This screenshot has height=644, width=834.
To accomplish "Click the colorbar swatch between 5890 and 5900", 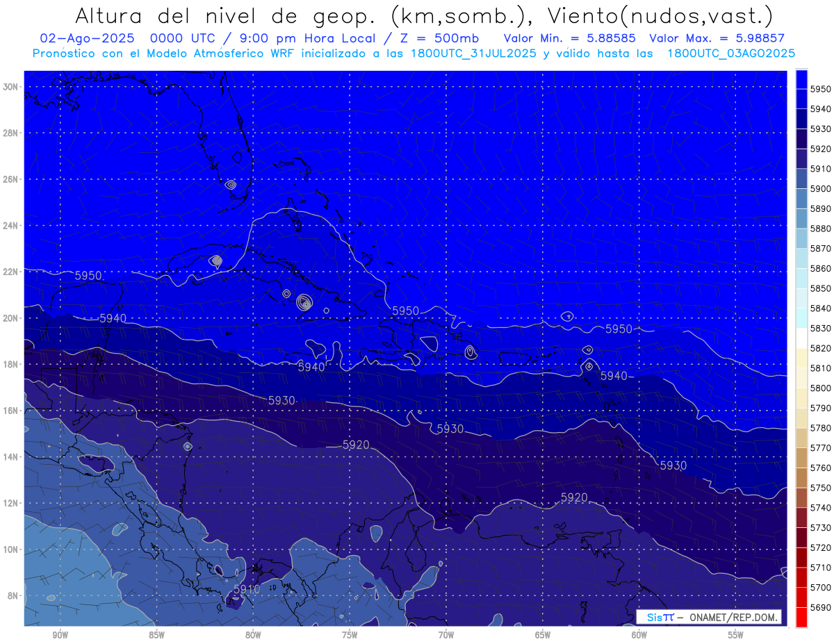I will (801, 199).
